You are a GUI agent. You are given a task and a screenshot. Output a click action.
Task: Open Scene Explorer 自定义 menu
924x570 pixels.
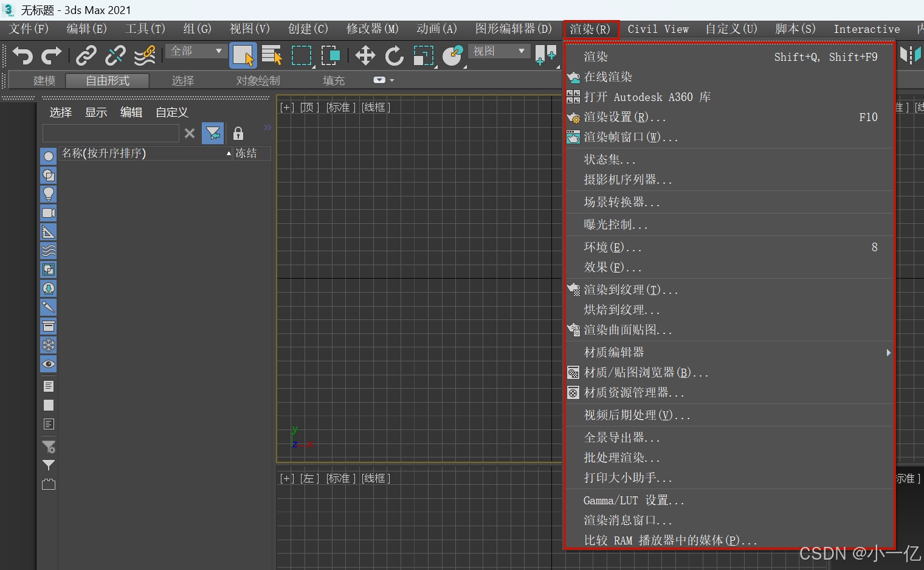click(171, 112)
